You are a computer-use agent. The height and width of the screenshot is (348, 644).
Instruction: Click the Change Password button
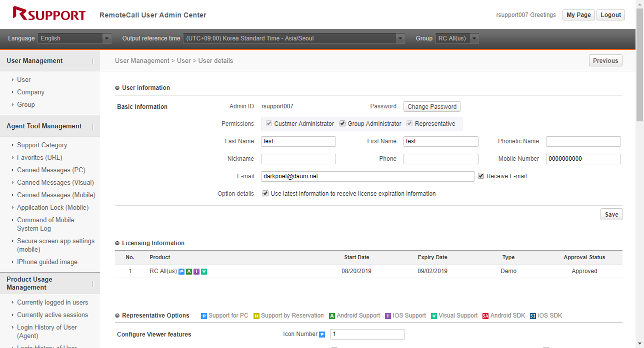pyautogui.click(x=432, y=107)
